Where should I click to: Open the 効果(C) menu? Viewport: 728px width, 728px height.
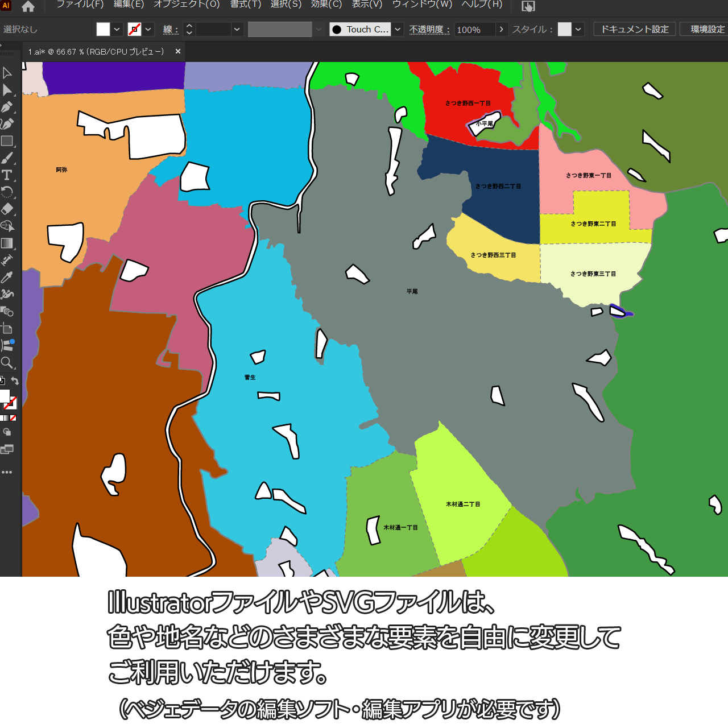tap(326, 5)
